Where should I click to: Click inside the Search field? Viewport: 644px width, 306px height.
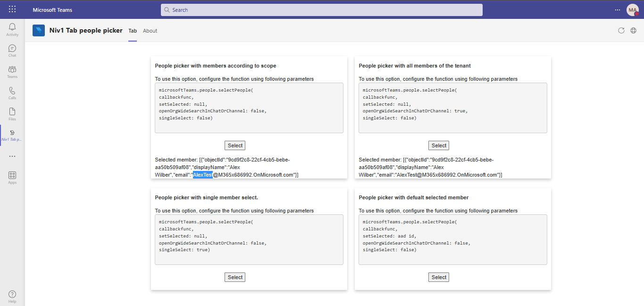(x=321, y=9)
